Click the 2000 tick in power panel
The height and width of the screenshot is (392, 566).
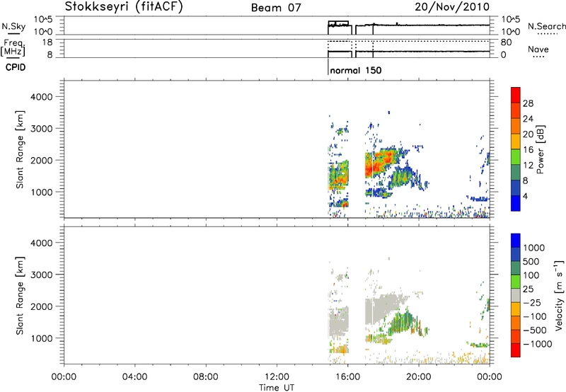(42, 160)
